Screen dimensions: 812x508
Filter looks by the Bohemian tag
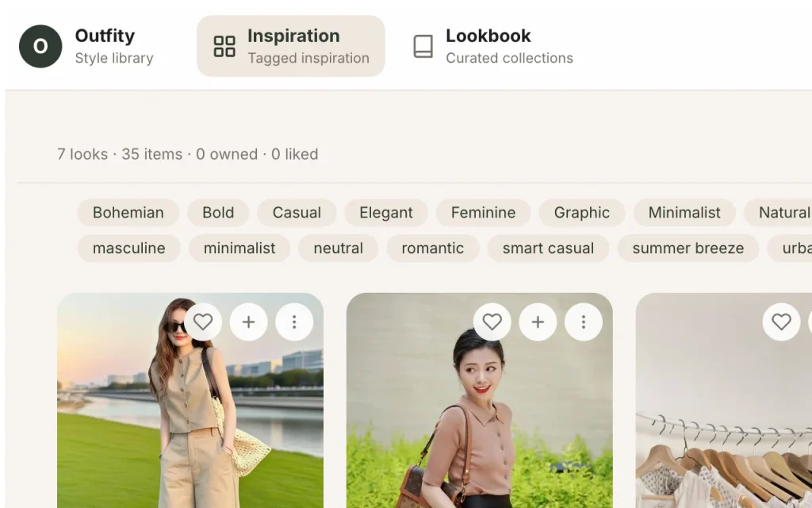pos(128,213)
